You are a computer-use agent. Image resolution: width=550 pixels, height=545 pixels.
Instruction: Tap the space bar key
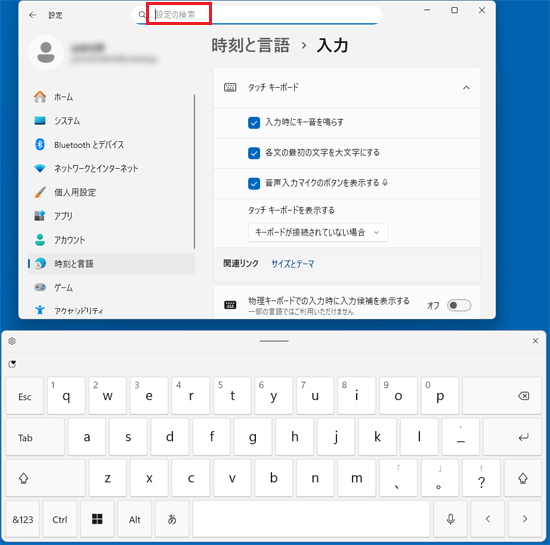point(311,519)
